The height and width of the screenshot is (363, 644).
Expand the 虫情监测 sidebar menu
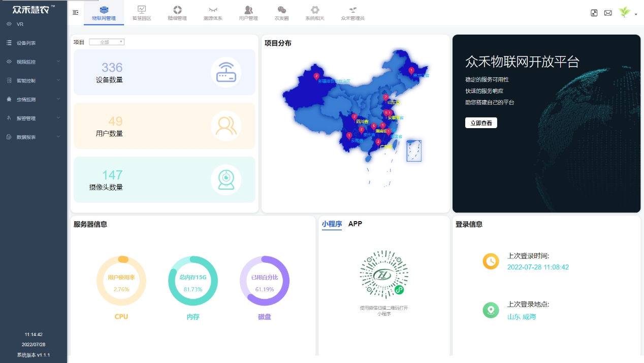click(34, 100)
